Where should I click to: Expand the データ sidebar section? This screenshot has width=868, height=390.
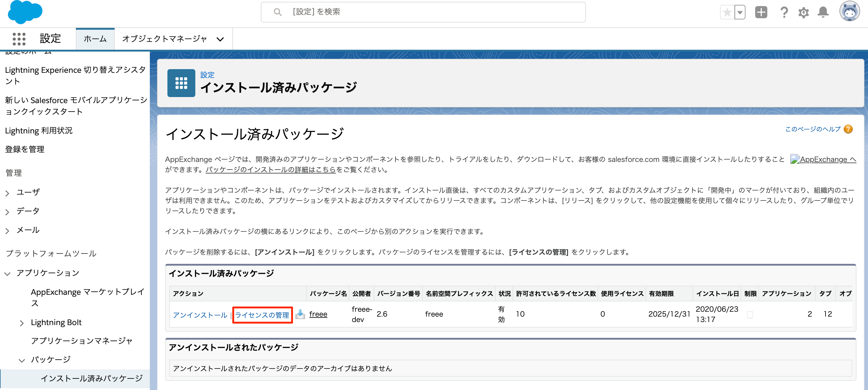pos(7,212)
